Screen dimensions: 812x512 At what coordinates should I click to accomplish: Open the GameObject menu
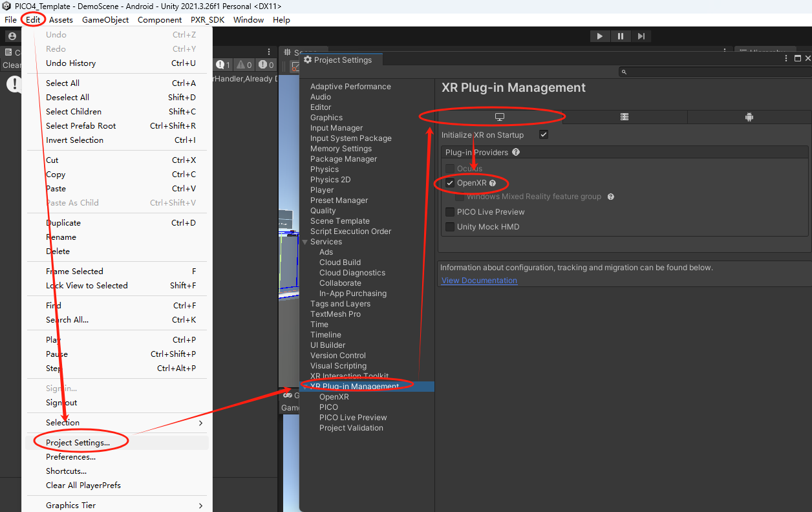tap(105, 19)
